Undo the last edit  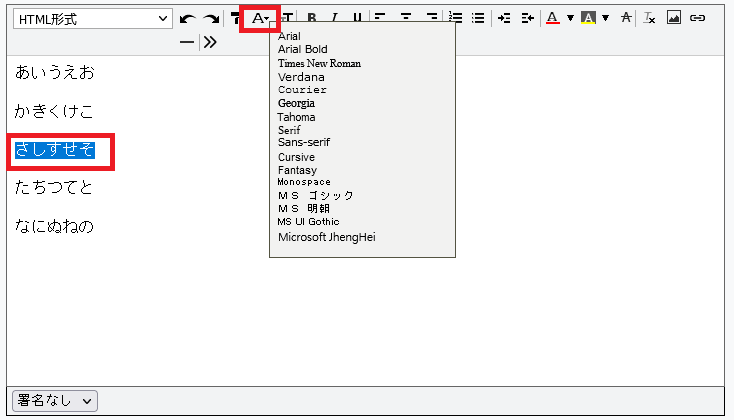pos(188,19)
